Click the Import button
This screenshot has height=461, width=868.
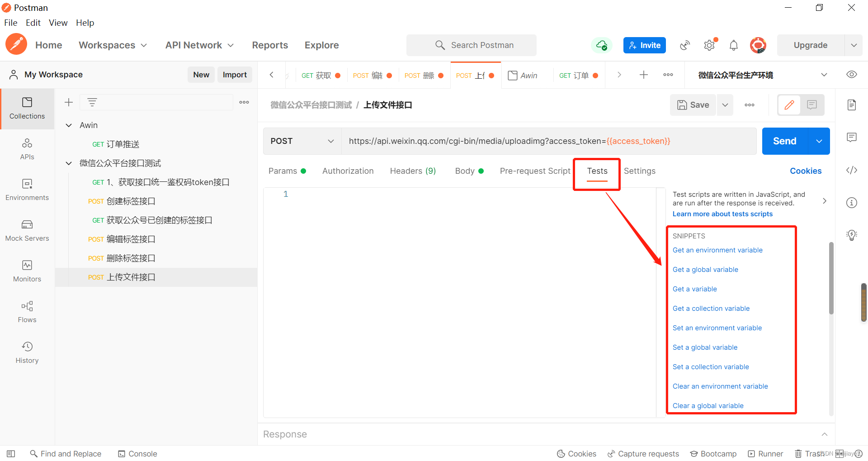click(x=235, y=75)
